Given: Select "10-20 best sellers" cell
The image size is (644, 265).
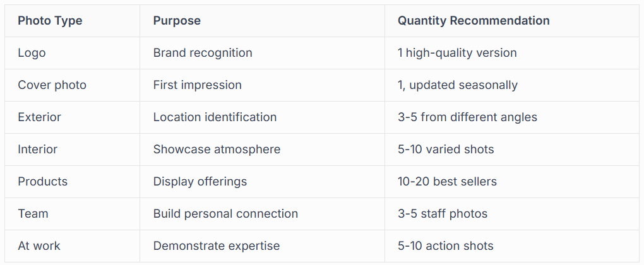Looking at the screenshot, I should point(447,182).
